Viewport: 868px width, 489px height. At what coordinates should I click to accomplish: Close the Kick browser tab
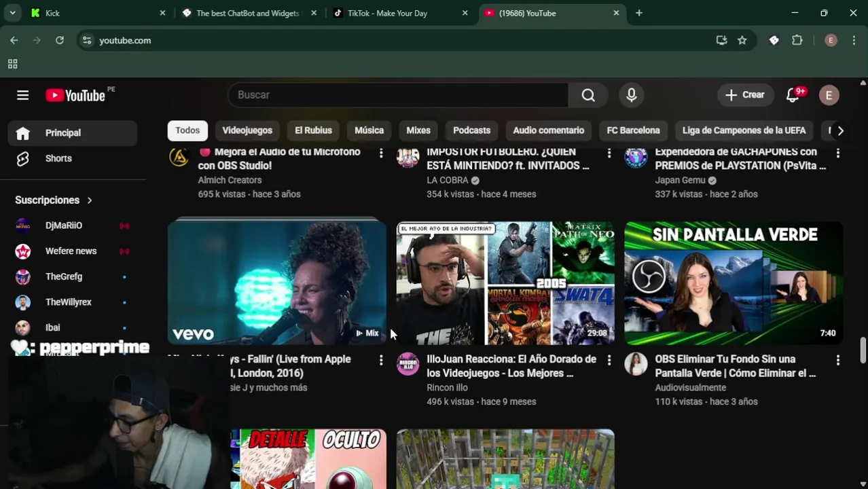point(162,13)
